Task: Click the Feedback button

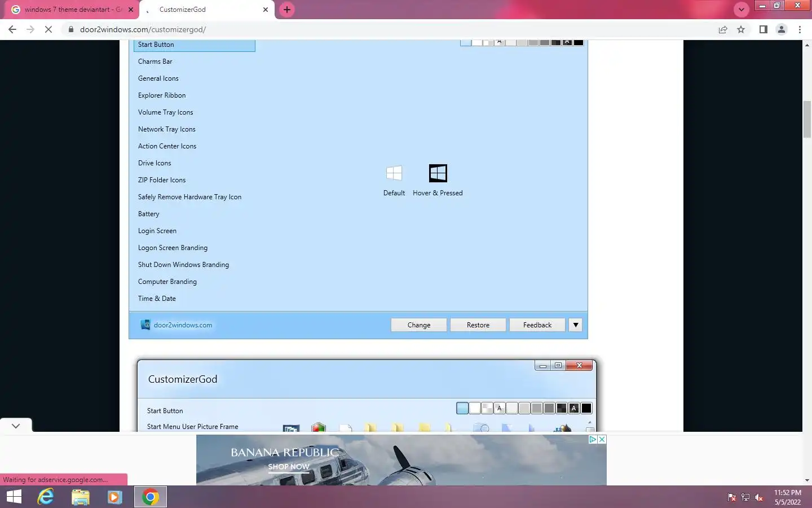Action: pos(537,325)
